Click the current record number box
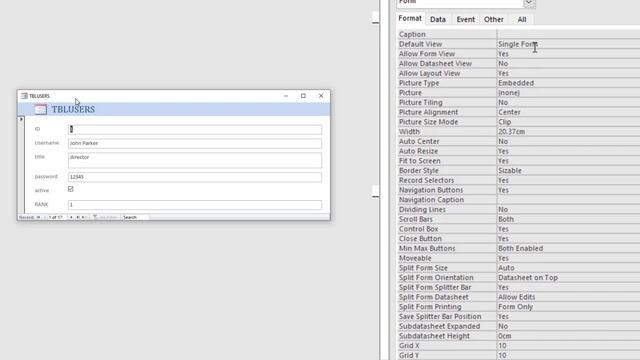 click(x=56, y=217)
